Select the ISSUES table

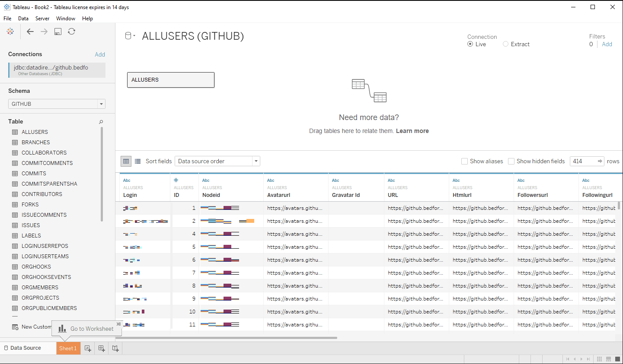coord(31,225)
